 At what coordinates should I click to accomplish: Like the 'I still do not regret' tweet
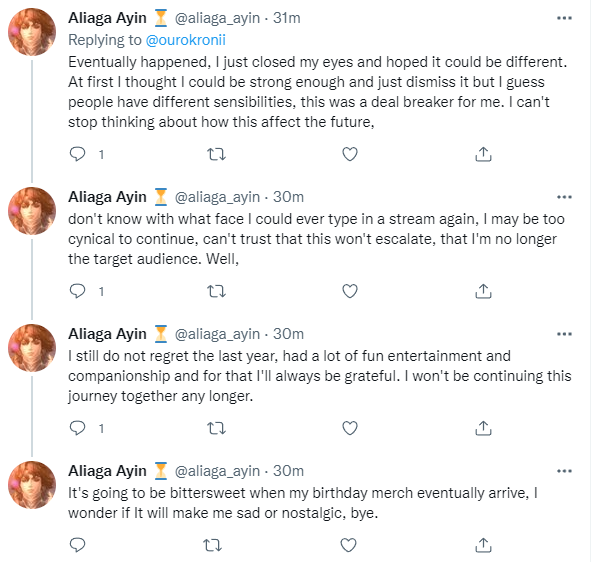coord(350,428)
